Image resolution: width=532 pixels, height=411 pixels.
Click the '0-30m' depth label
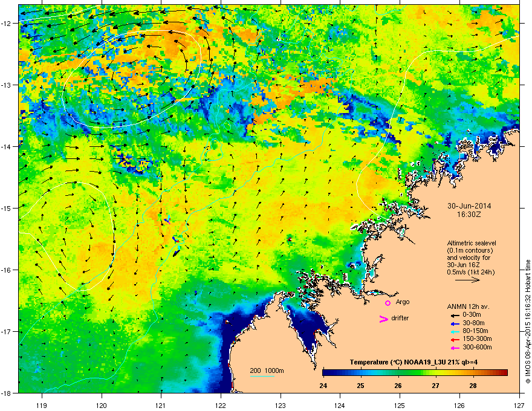(472, 315)
